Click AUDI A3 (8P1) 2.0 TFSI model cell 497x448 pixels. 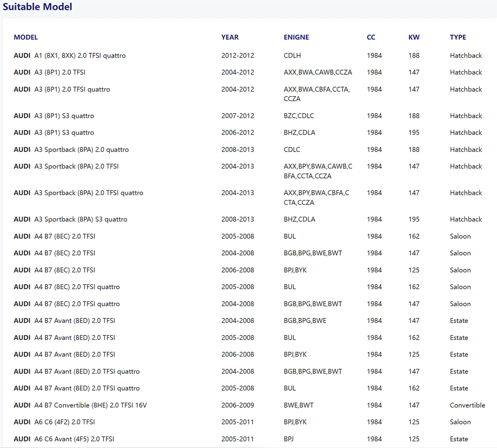(x=50, y=72)
